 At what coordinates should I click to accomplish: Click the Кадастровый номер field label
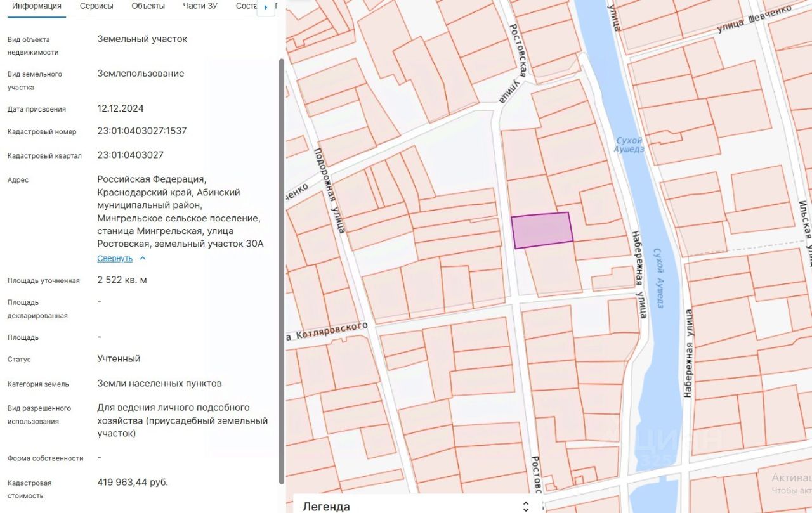[42, 132]
